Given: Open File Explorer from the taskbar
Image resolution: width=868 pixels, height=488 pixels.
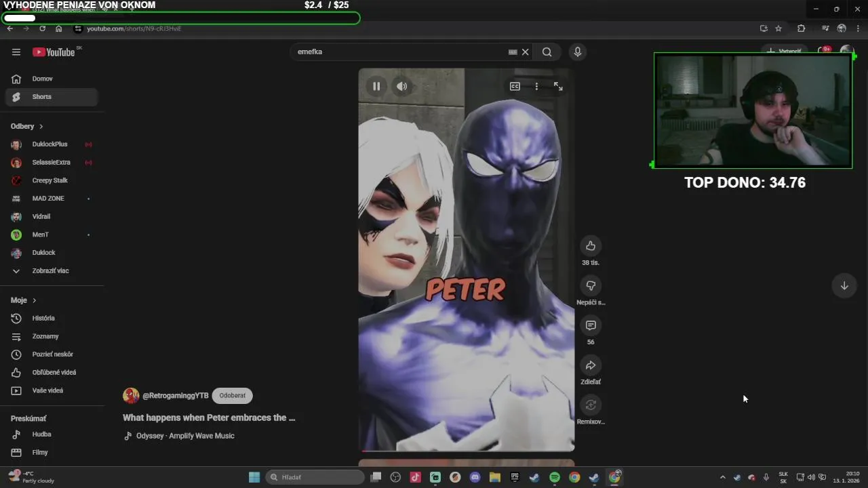Looking at the screenshot, I should pos(495,477).
